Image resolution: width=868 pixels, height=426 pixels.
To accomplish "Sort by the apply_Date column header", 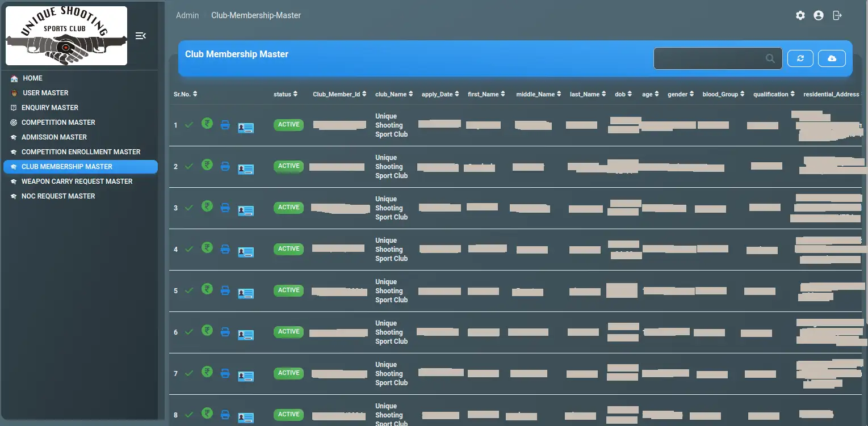I will (x=441, y=95).
